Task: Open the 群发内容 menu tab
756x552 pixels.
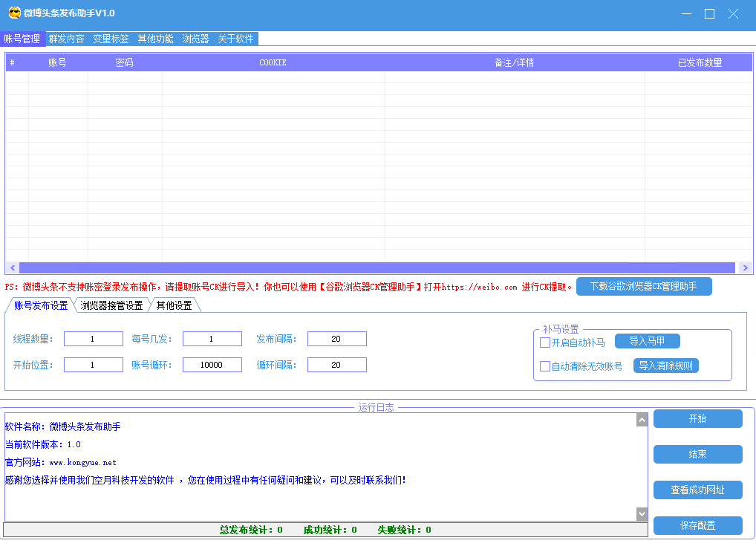Action: pyautogui.click(x=67, y=39)
